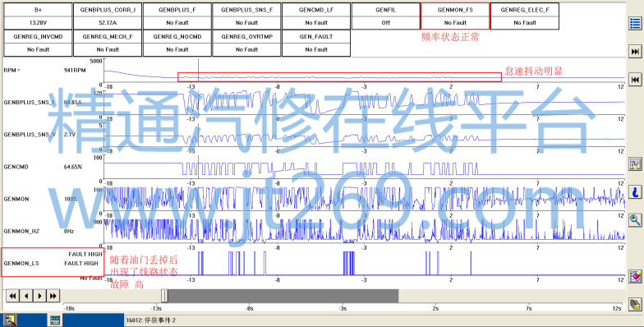This screenshot has width=644, height=327.
Task: Select the GENFIL parameter box
Action: (385, 16)
